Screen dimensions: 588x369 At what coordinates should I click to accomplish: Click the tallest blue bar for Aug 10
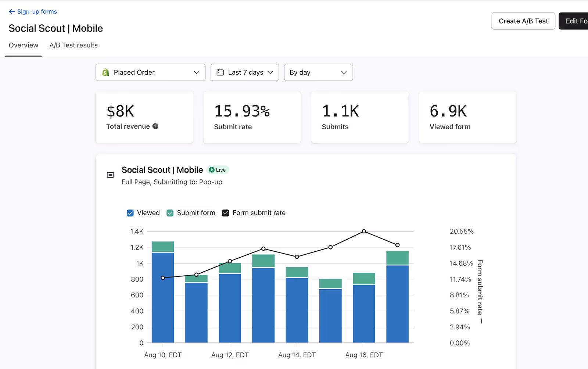coord(162,298)
